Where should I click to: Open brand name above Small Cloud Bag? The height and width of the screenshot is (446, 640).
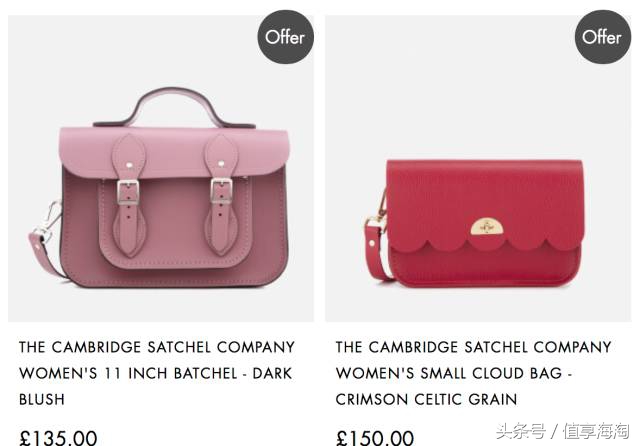473,347
